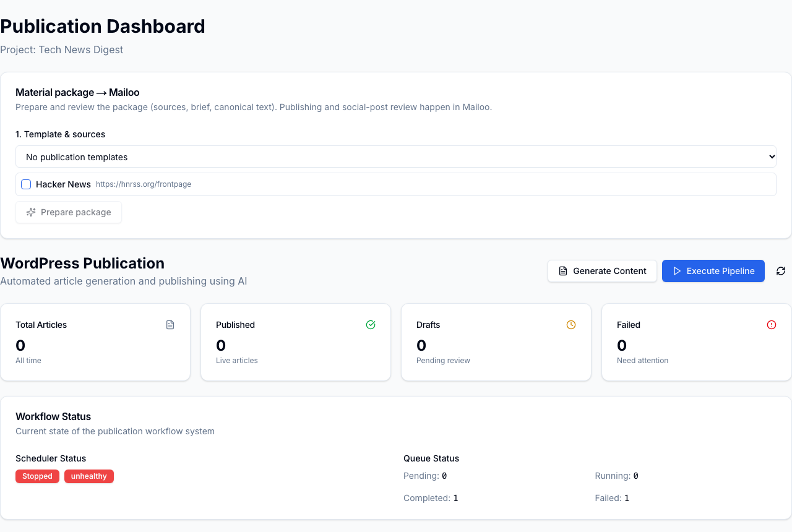Viewport: 792px width, 532px height.
Task: Click the file icon in Generate Content button
Action: pos(563,271)
